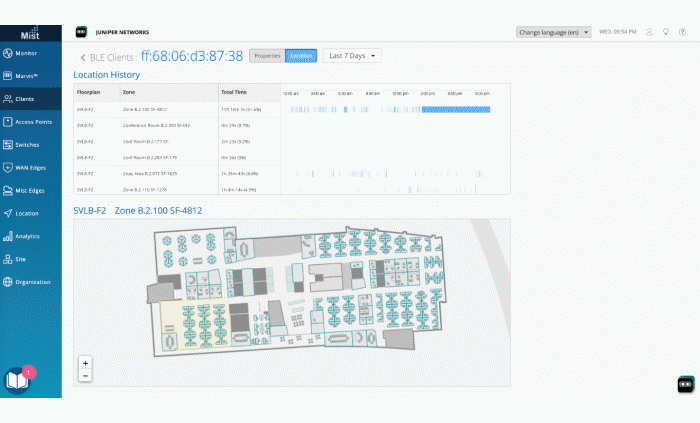Switch to the Properties tab
Screen dimensions: 700x423
click(267, 56)
